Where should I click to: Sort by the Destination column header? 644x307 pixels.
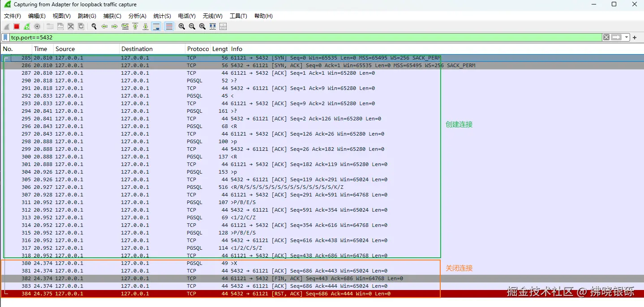[152, 49]
